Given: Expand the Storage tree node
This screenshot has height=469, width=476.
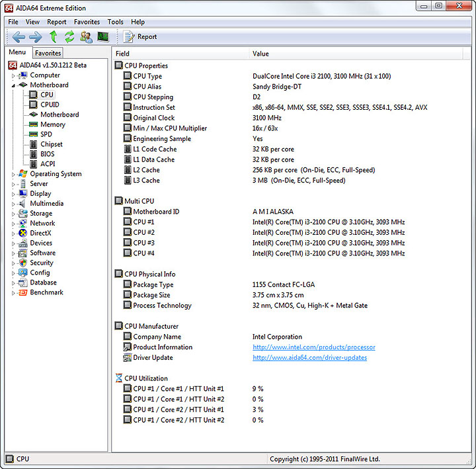Looking at the screenshot, I should point(13,214).
